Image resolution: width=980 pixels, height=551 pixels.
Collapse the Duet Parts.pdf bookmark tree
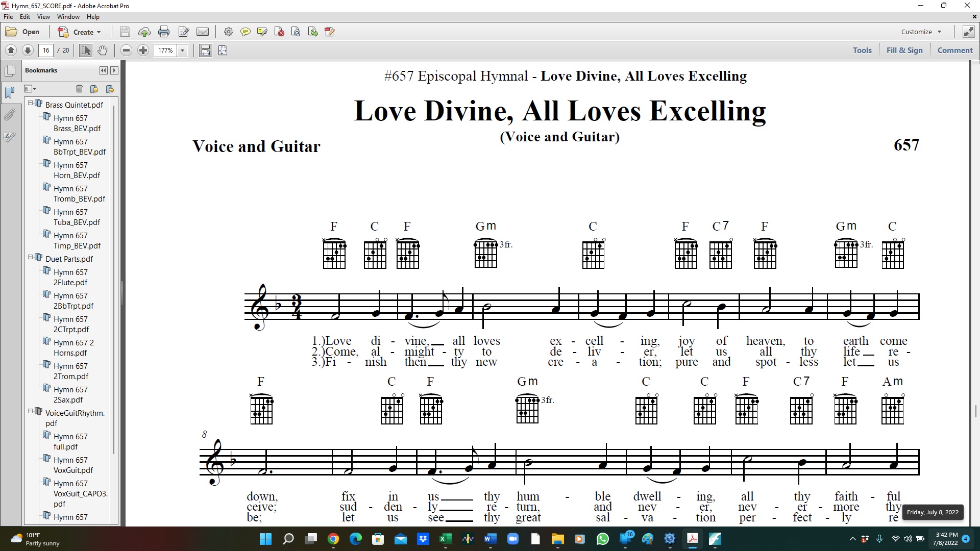(30, 257)
